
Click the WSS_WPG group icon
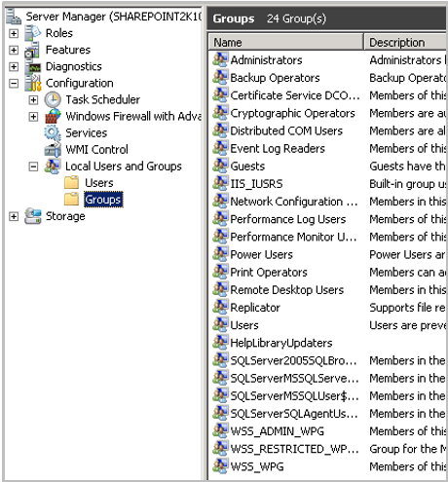tap(220, 466)
